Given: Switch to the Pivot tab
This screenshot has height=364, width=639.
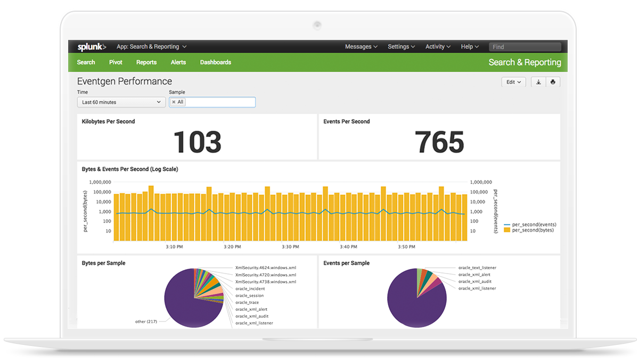Looking at the screenshot, I should (x=116, y=62).
